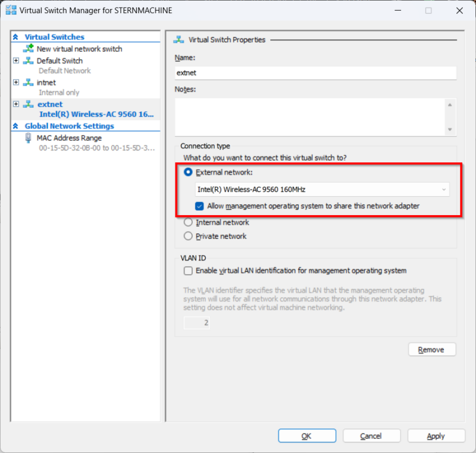Click the Default Switch network icon
Viewport: 476px width, 453px height.
[28, 61]
